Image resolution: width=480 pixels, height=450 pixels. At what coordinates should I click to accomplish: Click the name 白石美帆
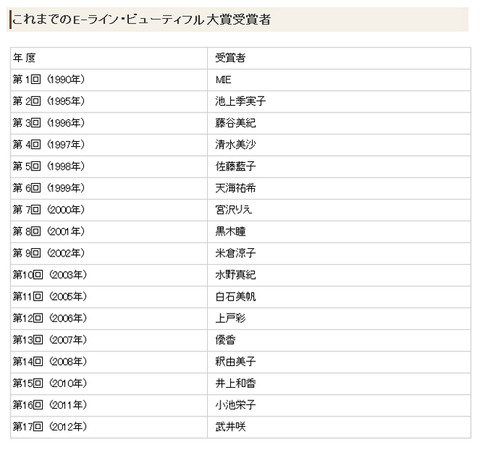tap(235, 297)
